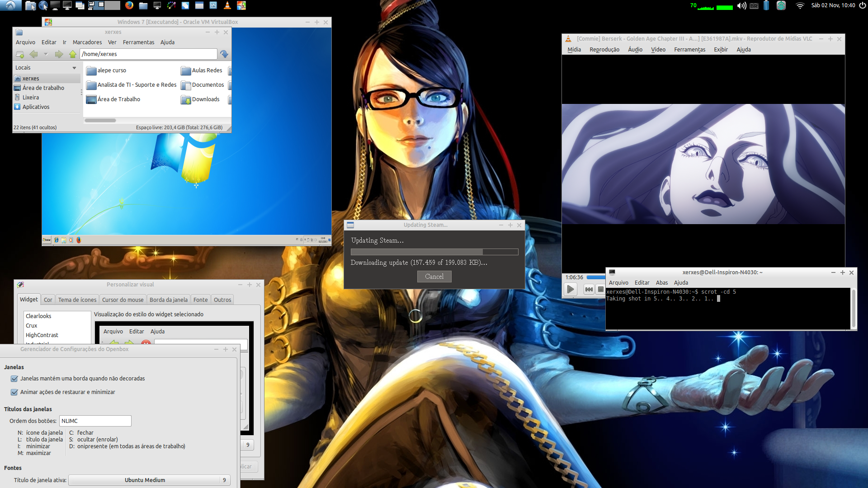Click the VLC play button
This screenshot has height=488, width=868.
(x=571, y=289)
